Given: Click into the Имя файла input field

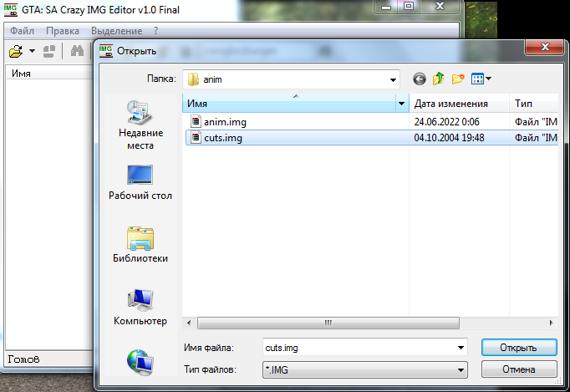Looking at the screenshot, I should click(x=359, y=348).
